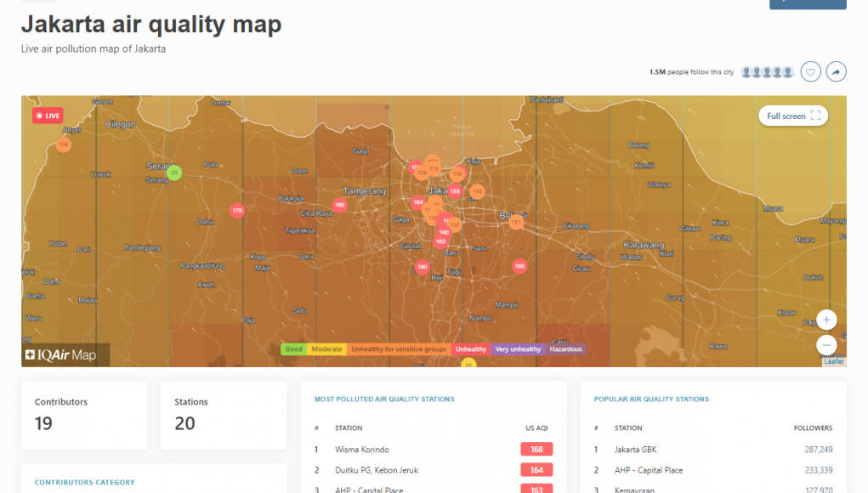Click the red LIVE badge on map
This screenshot has height=493, width=868.
point(48,116)
